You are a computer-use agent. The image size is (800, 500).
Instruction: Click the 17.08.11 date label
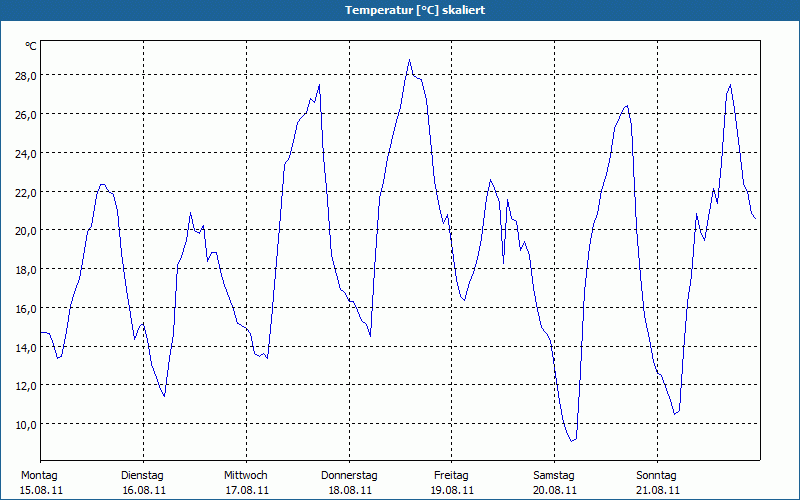point(247,491)
